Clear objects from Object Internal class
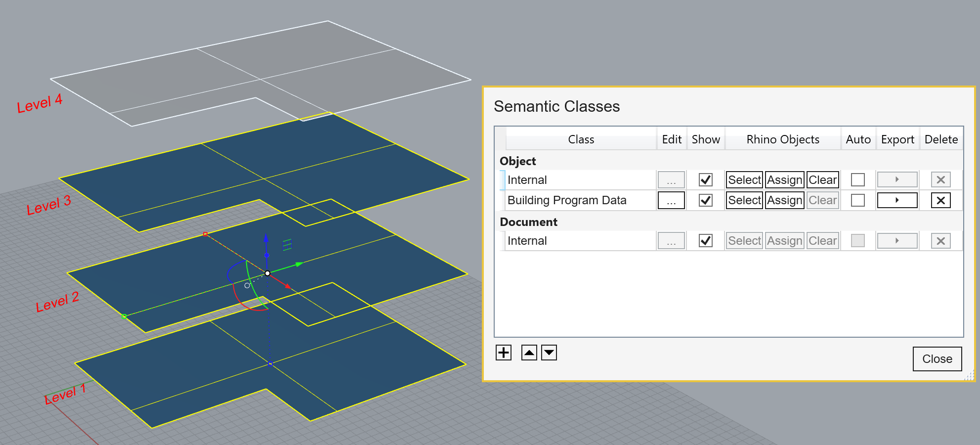This screenshot has width=980, height=445. (823, 180)
